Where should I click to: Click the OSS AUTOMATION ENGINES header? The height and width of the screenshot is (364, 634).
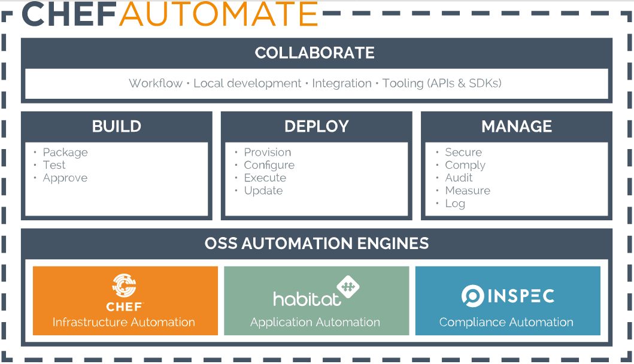pos(317,244)
